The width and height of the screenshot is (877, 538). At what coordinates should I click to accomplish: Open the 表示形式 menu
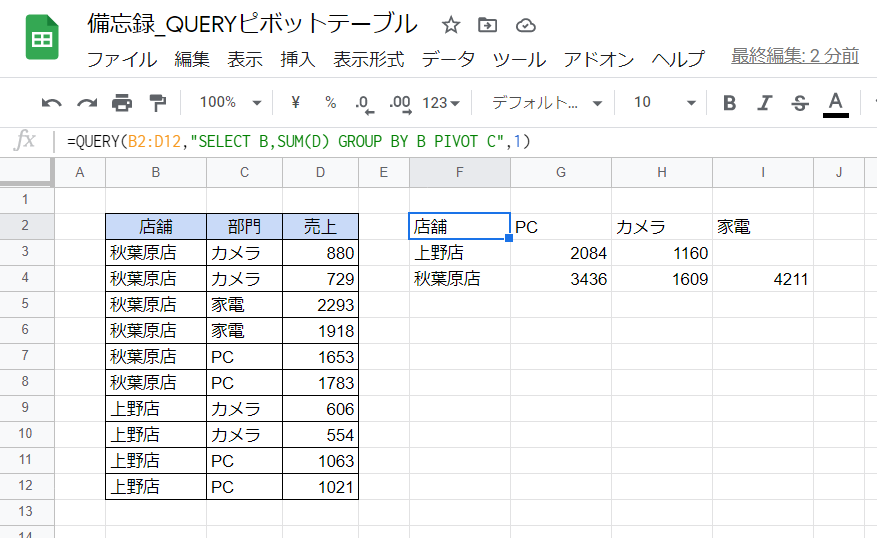pos(369,59)
